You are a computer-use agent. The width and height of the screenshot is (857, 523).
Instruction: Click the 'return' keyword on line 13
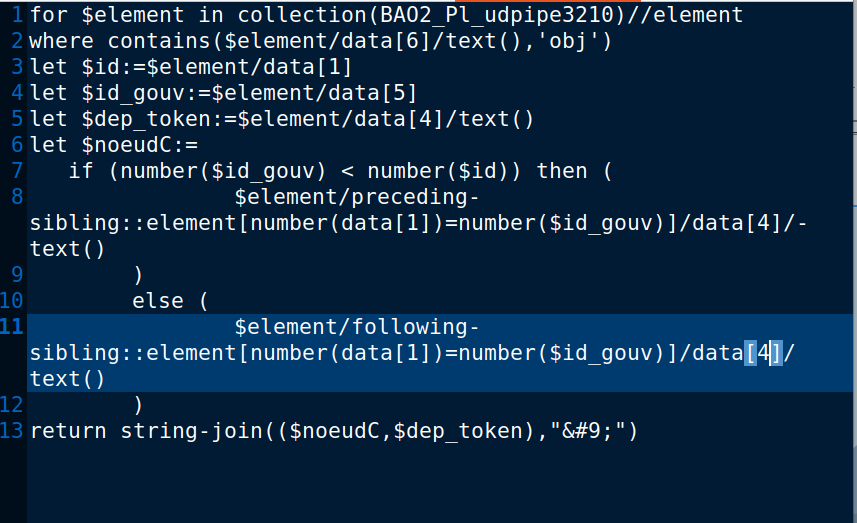pyautogui.click(x=68, y=431)
